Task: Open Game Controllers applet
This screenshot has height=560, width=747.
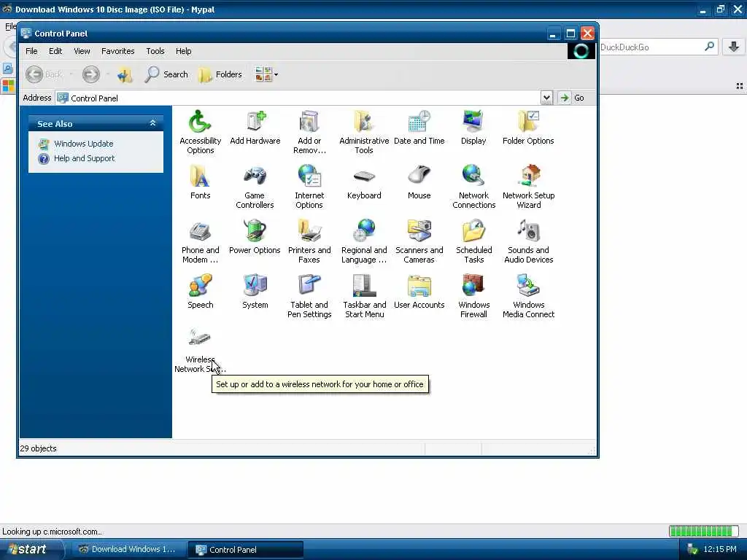Action: [x=255, y=187]
